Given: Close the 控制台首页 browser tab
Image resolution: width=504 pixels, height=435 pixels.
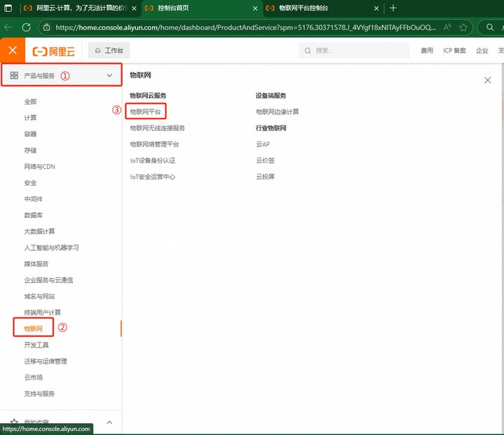Looking at the screenshot, I should [255, 8].
